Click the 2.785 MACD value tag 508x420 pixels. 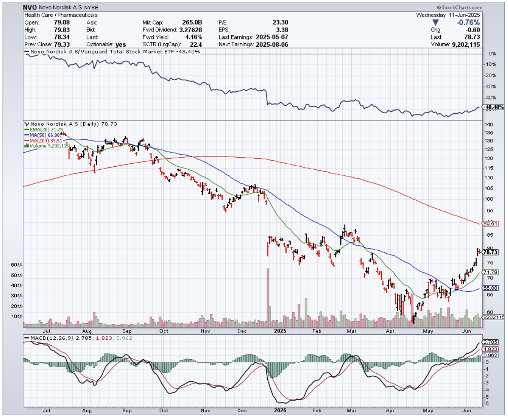[490, 342]
